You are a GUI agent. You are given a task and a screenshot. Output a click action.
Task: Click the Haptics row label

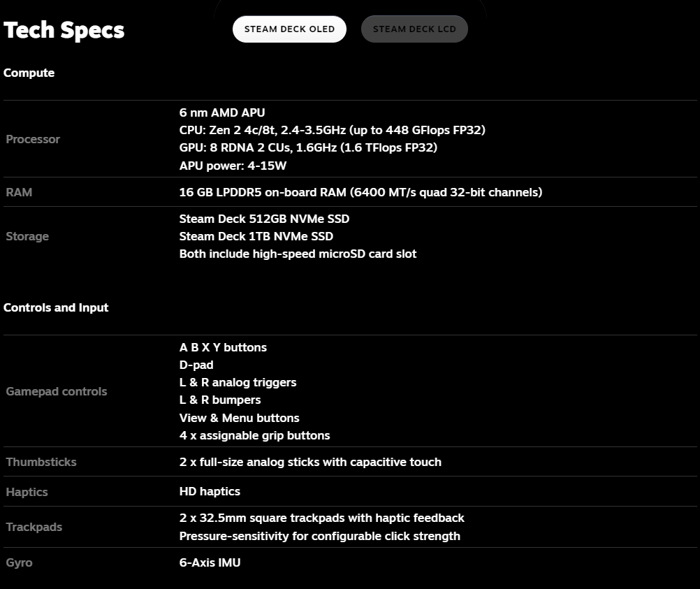27,492
